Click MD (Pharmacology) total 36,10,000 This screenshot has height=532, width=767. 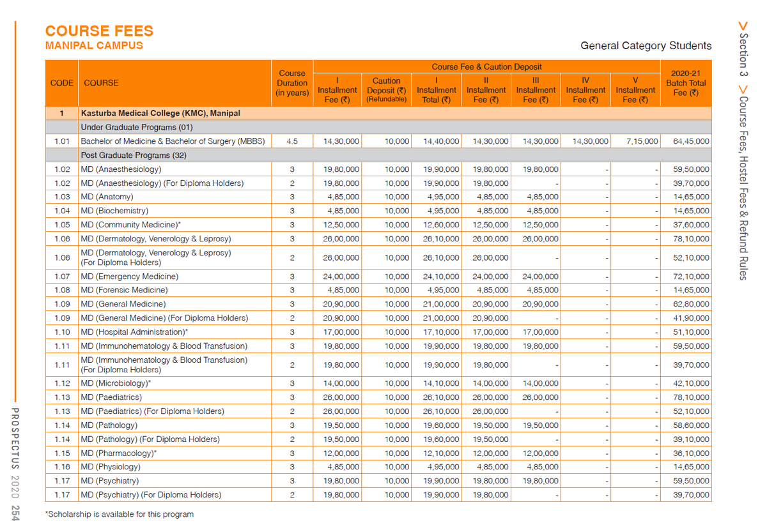pos(691,453)
